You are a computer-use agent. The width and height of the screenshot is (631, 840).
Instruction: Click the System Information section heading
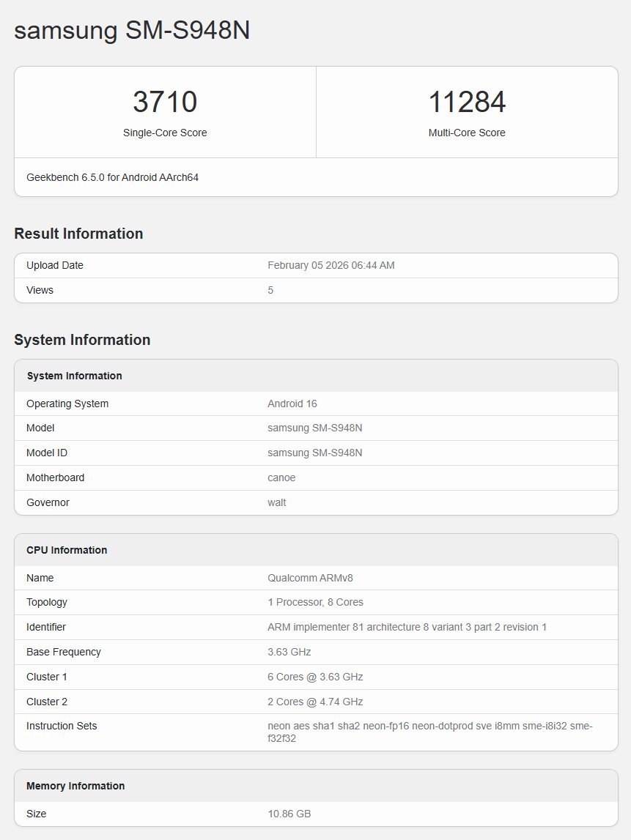tap(81, 340)
